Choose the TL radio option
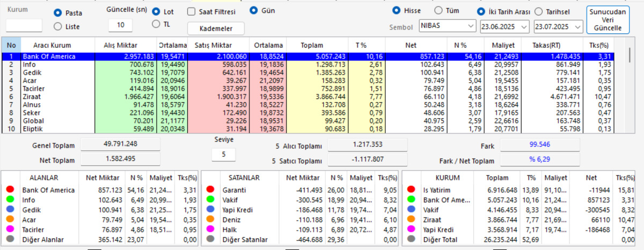Image resolution: width=644 pixels, height=250 pixels. tap(156, 24)
